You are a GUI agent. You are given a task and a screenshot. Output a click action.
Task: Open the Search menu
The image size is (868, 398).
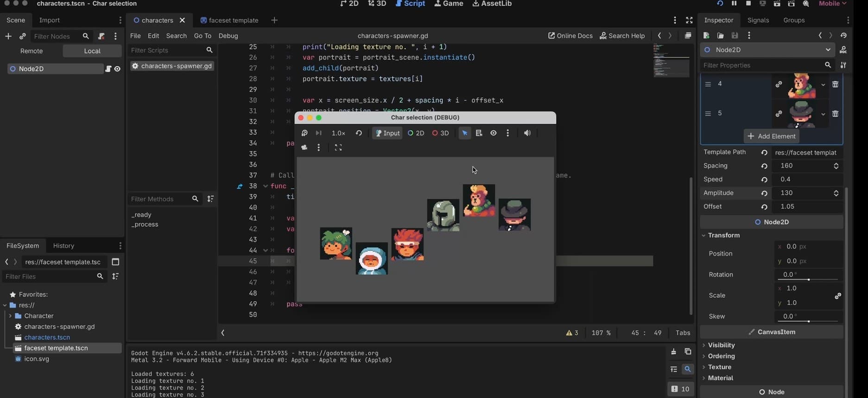(176, 36)
